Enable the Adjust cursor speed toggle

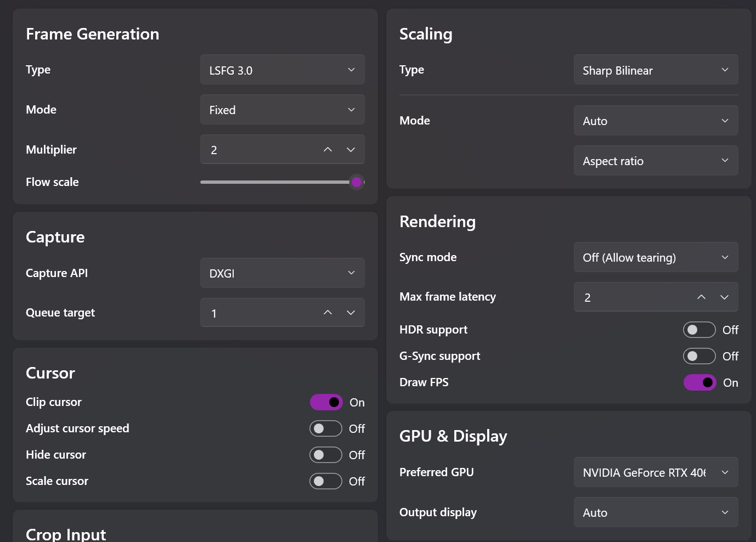coord(326,428)
